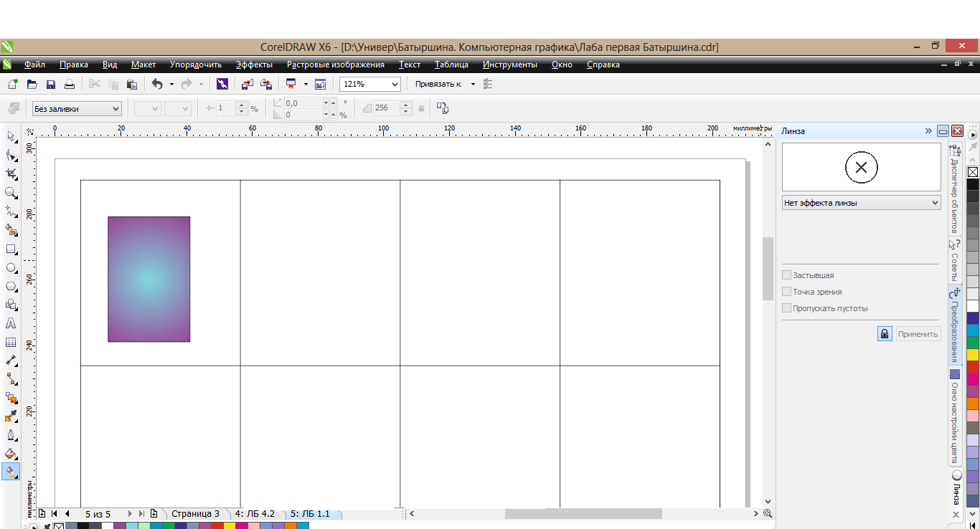980x529 pixels.
Task: Click the Save icon in toolbar
Action: pyautogui.click(x=51, y=85)
